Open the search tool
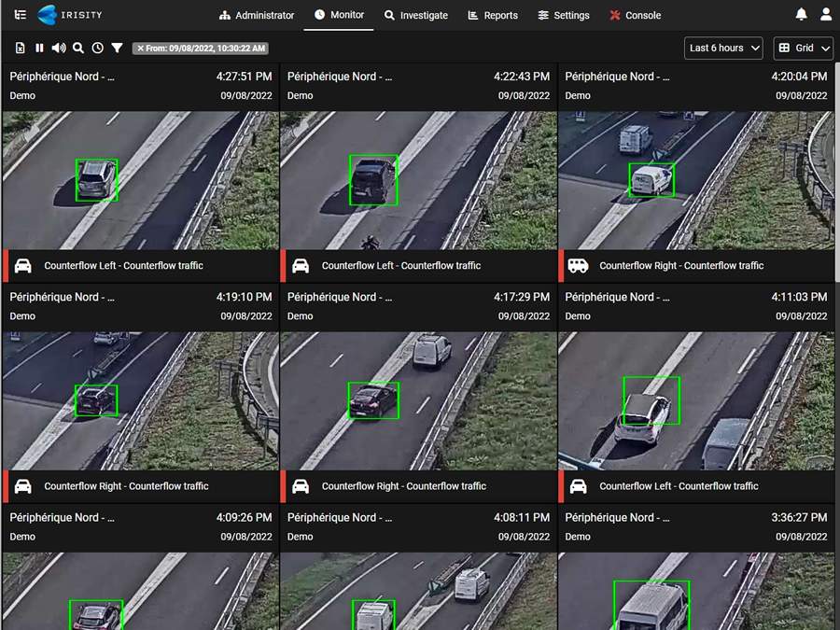 pos(77,48)
